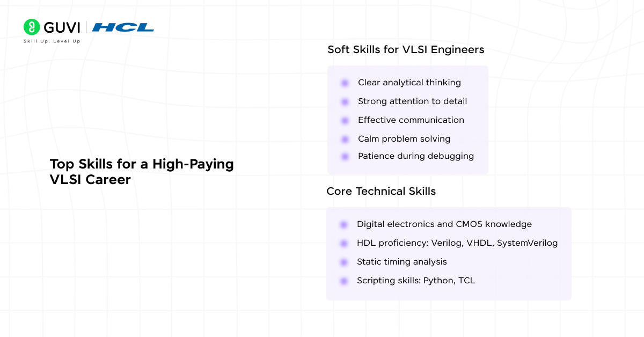Image resolution: width=644 pixels, height=337 pixels.
Task: Click the Skill Up. Level Up tagline
Action: coord(52,41)
